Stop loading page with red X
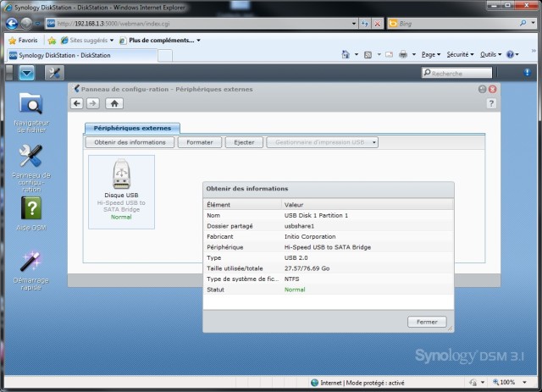The height and width of the screenshot is (392, 542). pos(378,24)
